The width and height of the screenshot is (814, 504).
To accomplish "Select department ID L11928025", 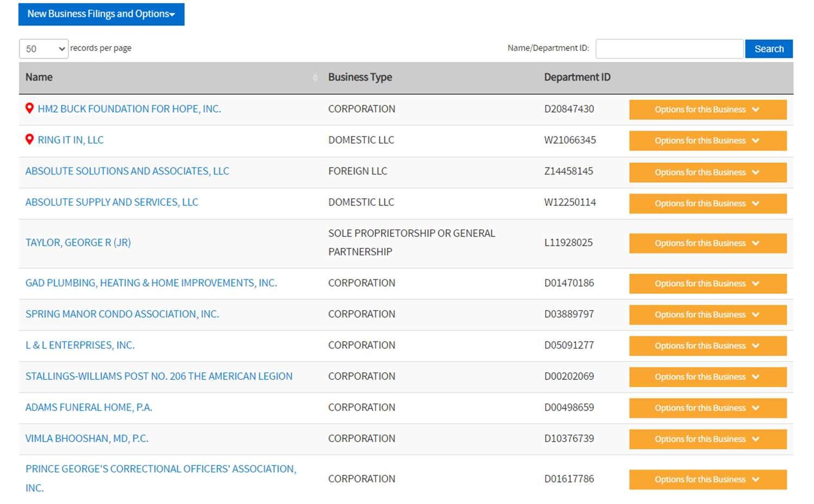I will [568, 243].
